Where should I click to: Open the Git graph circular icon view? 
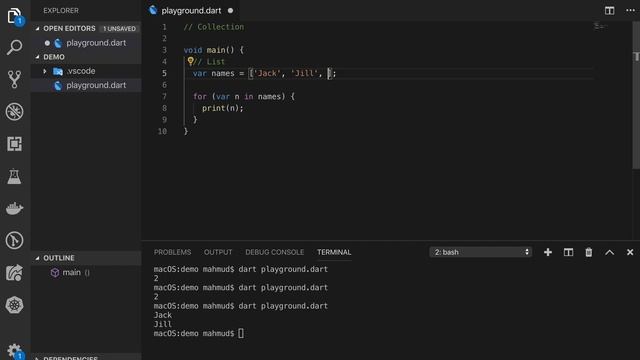(x=14, y=240)
